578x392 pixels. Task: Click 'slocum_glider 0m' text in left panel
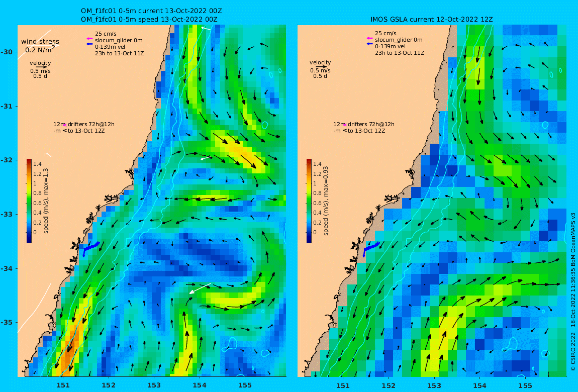point(119,40)
